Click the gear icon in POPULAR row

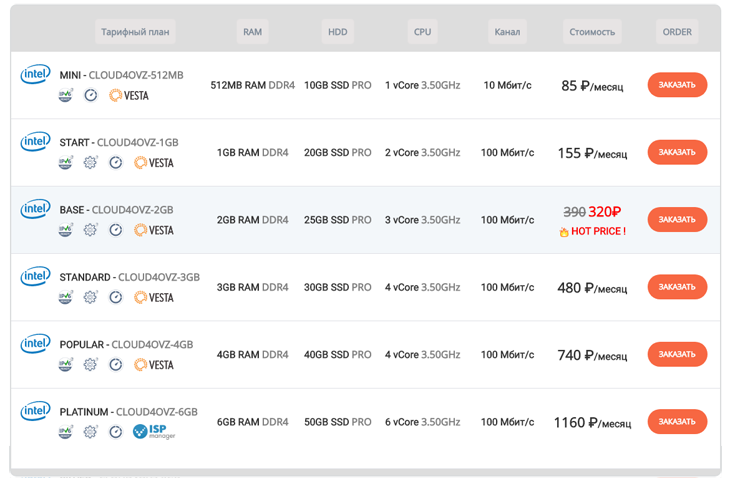pos(90,365)
